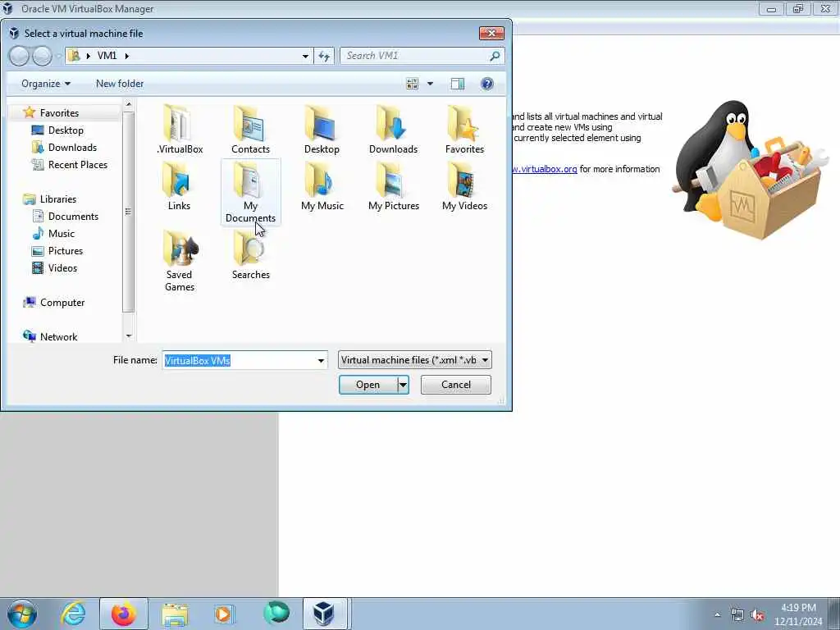The width and height of the screenshot is (840, 630).
Task: Select Network in navigation pane
Action: (x=58, y=336)
